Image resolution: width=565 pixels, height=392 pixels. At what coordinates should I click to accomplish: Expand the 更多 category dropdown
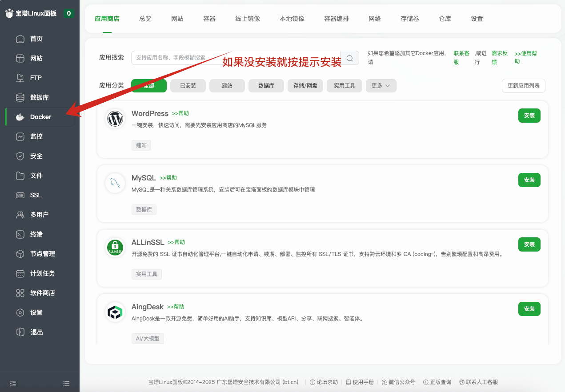tap(381, 85)
